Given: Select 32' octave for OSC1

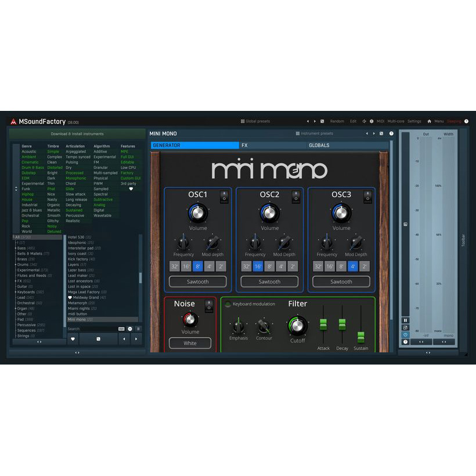Looking at the screenshot, I should (x=175, y=266).
